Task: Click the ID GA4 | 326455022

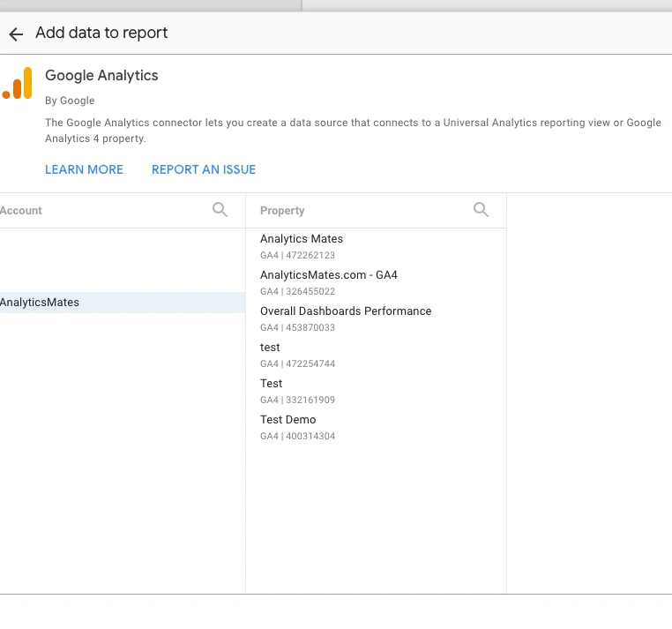Action: point(297,291)
